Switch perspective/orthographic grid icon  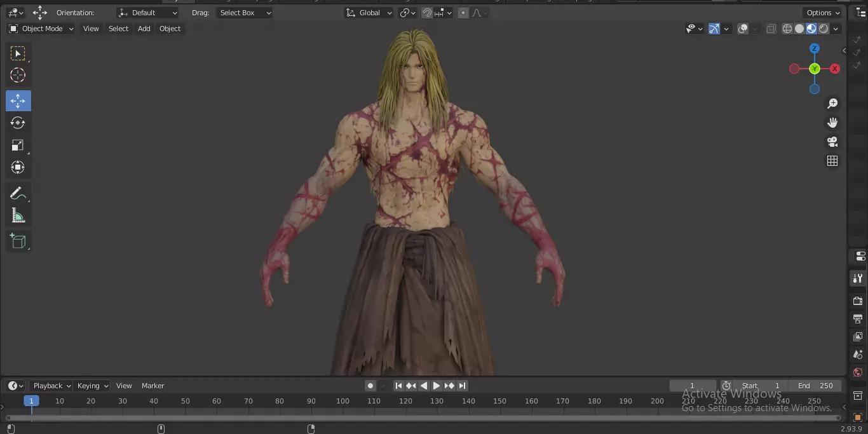click(832, 161)
